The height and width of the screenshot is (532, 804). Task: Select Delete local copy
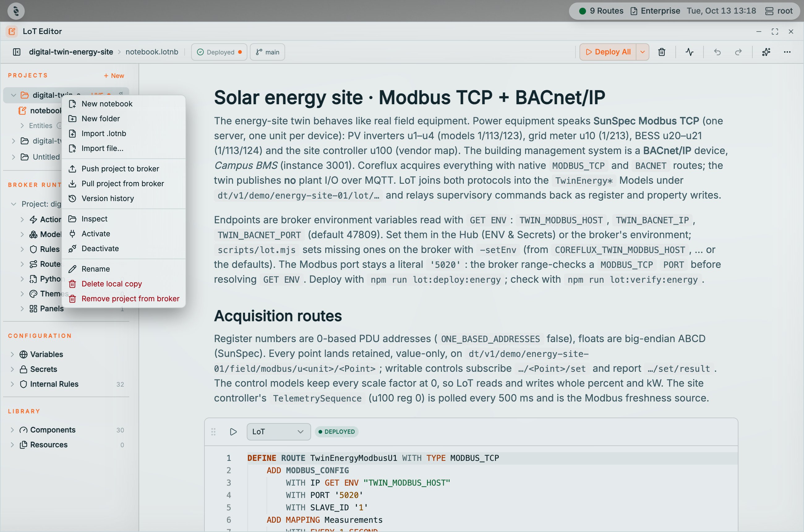[x=123, y=284]
